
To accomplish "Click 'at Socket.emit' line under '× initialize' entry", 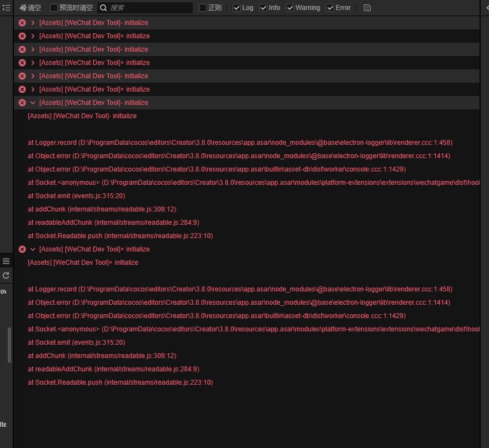I will [77, 343].
